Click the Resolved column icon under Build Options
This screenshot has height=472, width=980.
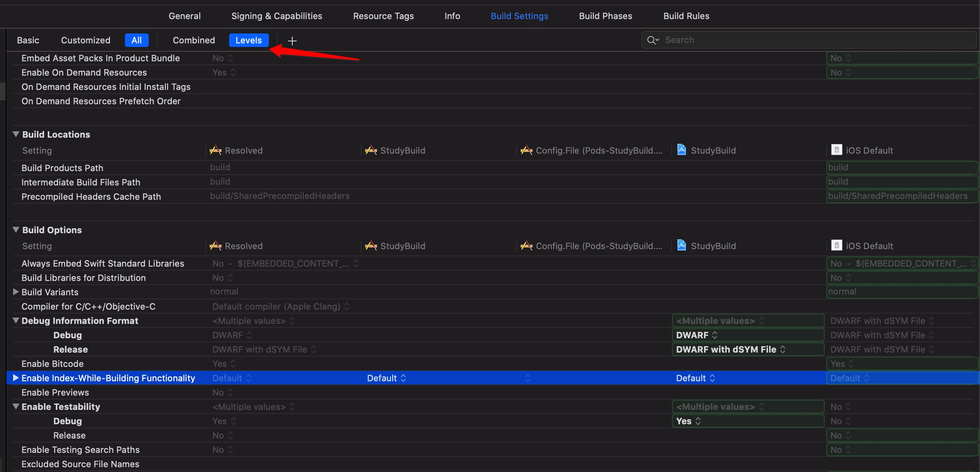click(x=216, y=246)
